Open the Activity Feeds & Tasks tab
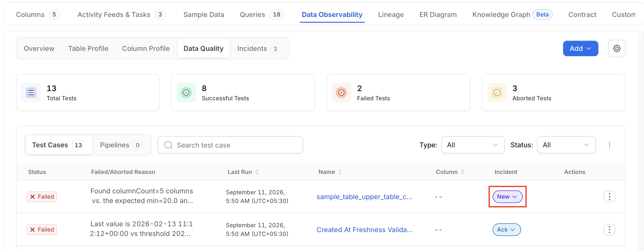Image resolution: width=644 pixels, height=251 pixels. 122,15
